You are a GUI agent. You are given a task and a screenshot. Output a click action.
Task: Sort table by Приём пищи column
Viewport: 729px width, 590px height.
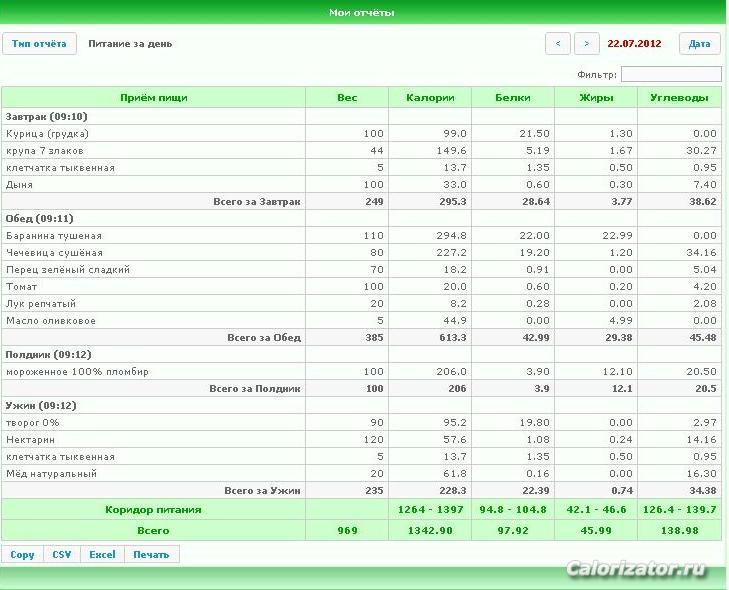153,98
